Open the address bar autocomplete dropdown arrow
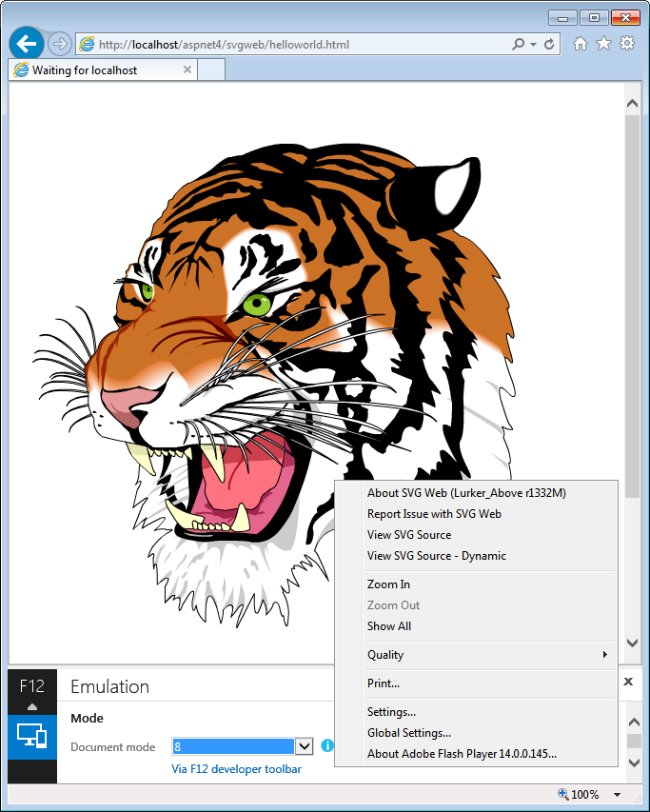Image resolution: width=650 pixels, height=812 pixels. click(533, 45)
